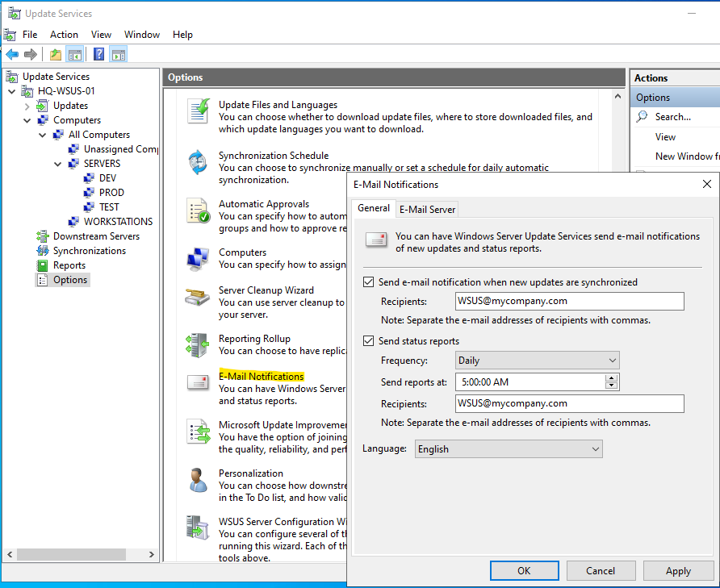Click the Apply button
Viewport: 720px width, 588px height.
677,570
